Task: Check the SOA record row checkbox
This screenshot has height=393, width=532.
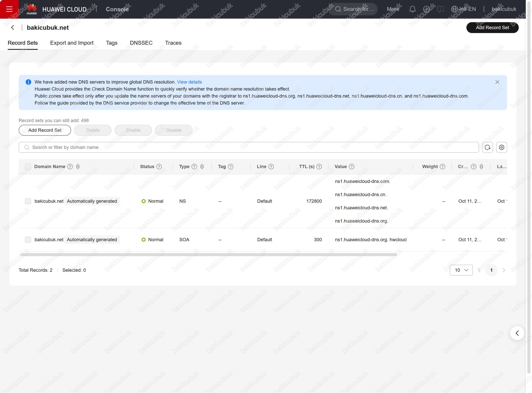Action: 28,240
